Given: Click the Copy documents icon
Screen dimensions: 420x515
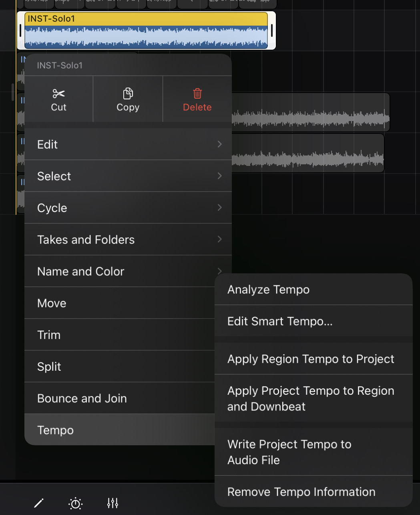Looking at the screenshot, I should (128, 94).
